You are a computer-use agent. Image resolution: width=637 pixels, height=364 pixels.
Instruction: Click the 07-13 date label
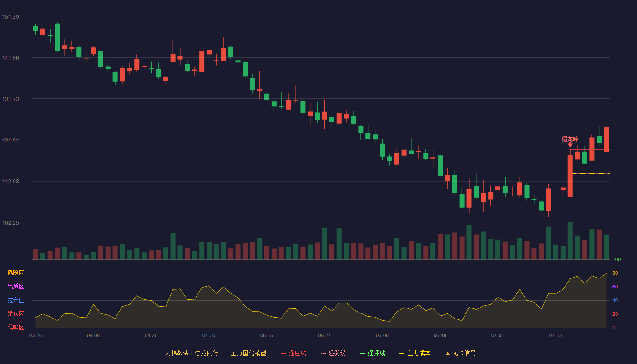tap(556, 335)
